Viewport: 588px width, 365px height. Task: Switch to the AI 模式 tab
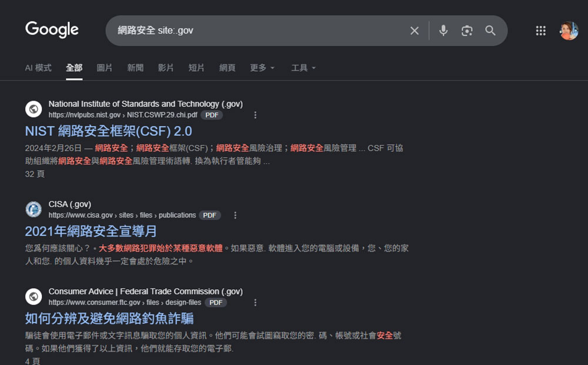[38, 68]
